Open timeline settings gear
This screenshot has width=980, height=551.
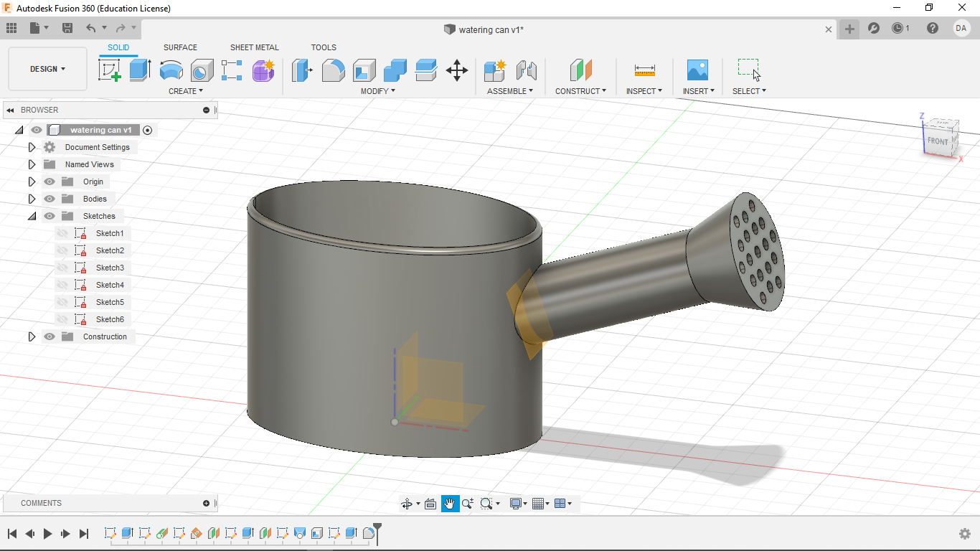point(965,534)
